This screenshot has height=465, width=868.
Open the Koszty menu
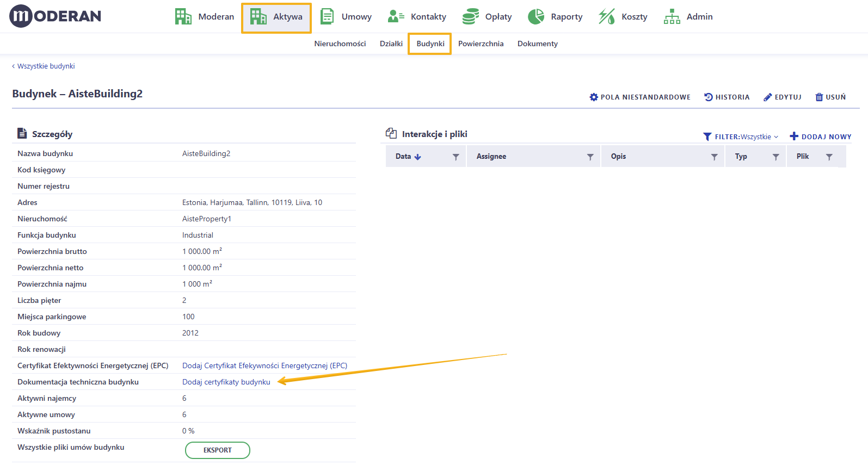(635, 17)
